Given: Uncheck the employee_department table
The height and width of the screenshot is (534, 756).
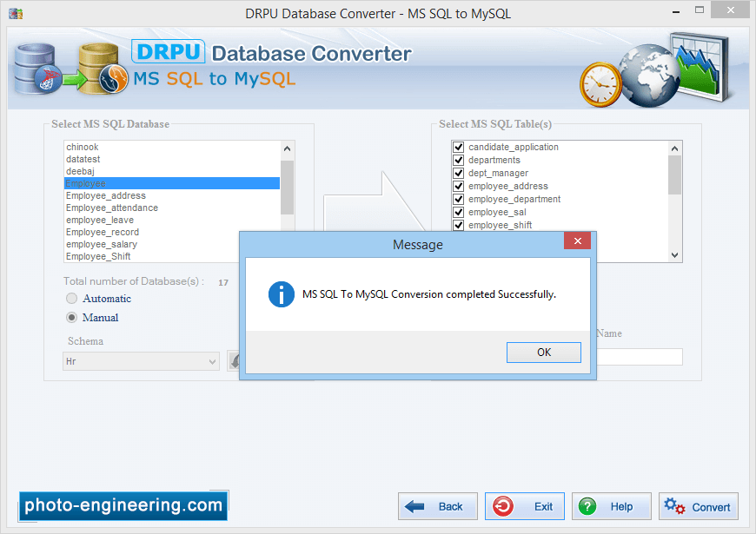Looking at the screenshot, I should [x=459, y=199].
